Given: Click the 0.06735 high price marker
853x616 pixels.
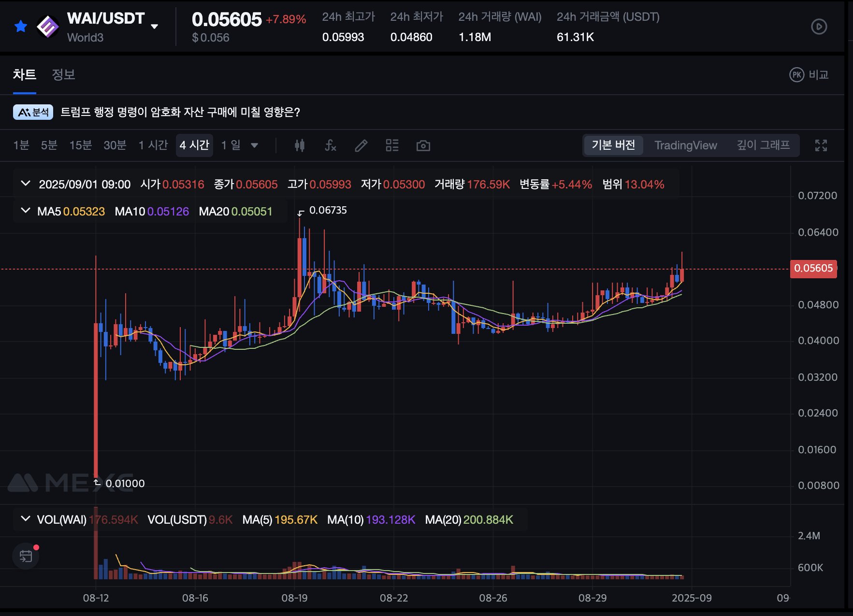Looking at the screenshot, I should coord(328,210).
